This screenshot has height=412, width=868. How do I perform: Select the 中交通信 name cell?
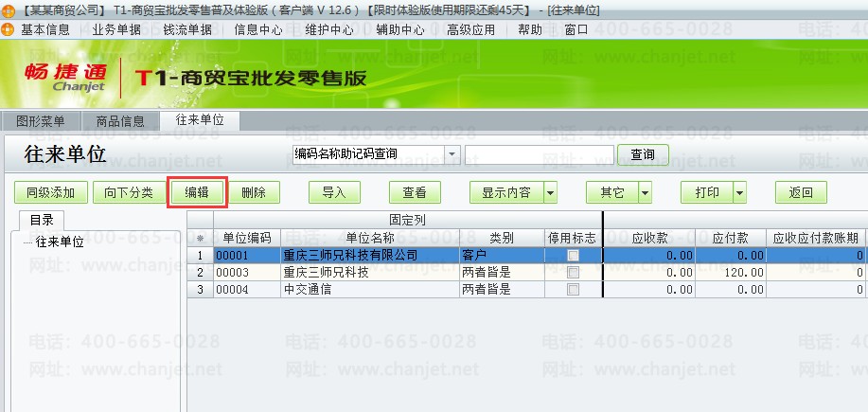click(x=370, y=289)
